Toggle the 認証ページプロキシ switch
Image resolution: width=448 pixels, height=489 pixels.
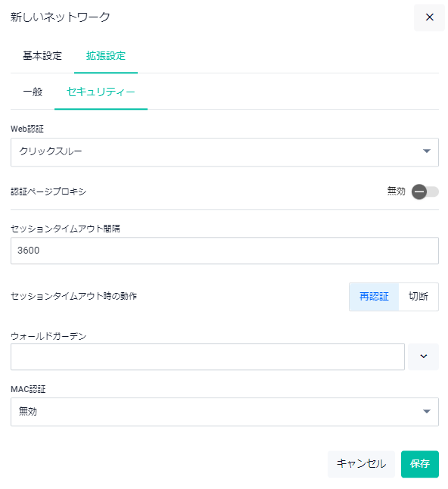[425, 192]
